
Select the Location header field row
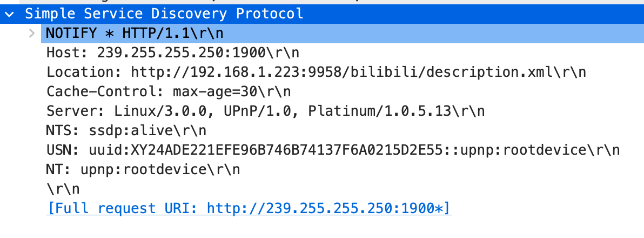click(x=316, y=72)
